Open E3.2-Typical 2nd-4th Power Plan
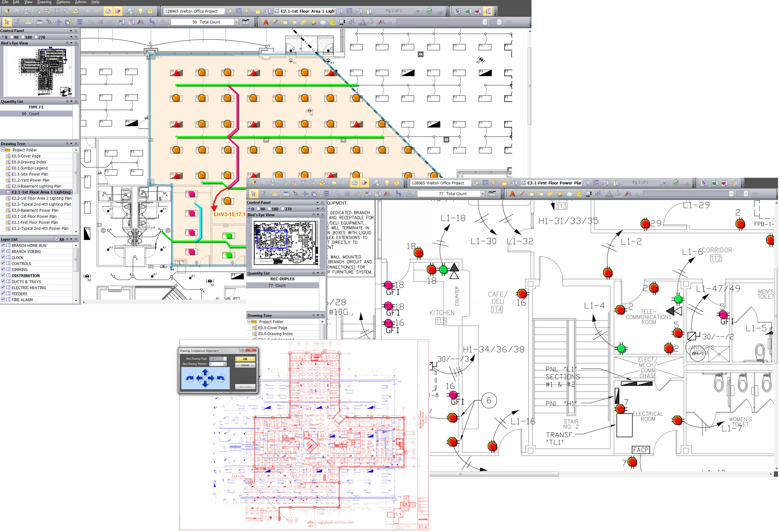This screenshot has width=779, height=532. [40, 228]
